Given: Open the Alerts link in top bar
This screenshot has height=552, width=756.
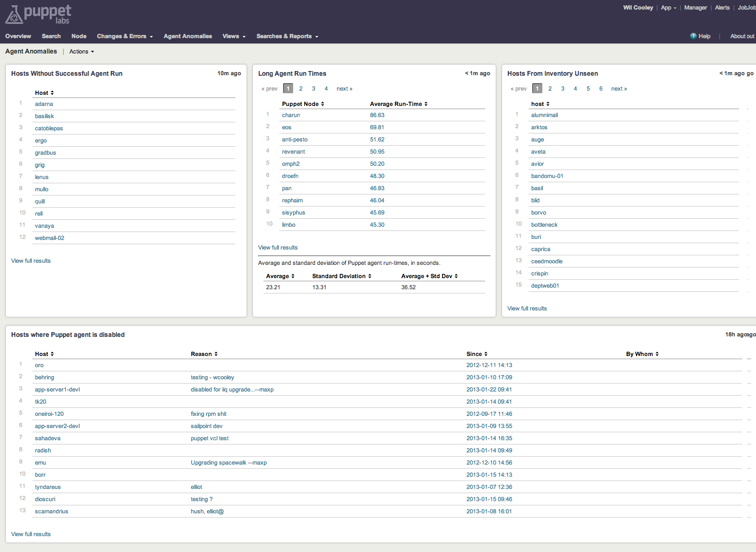Looking at the screenshot, I should click(722, 7).
